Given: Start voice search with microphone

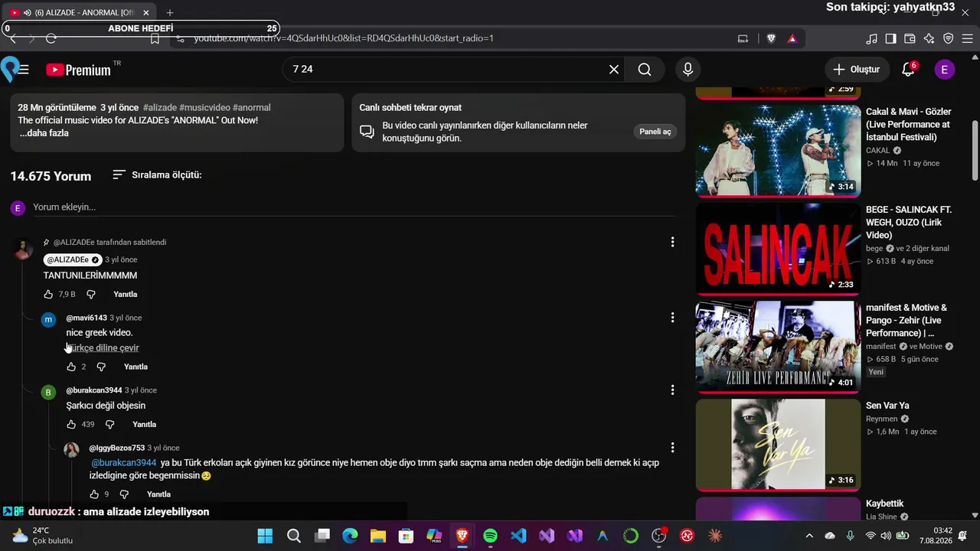Looking at the screenshot, I should (x=688, y=70).
